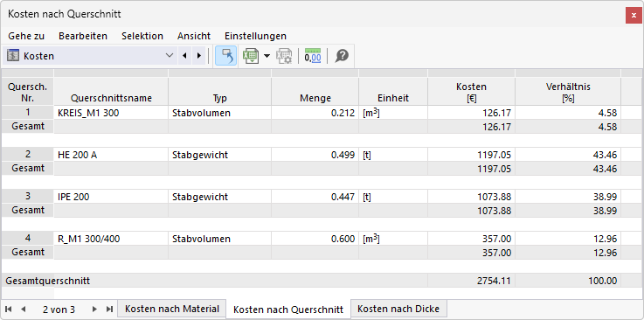Open the Ansicht menu
This screenshot has width=644, height=320.
tap(194, 36)
